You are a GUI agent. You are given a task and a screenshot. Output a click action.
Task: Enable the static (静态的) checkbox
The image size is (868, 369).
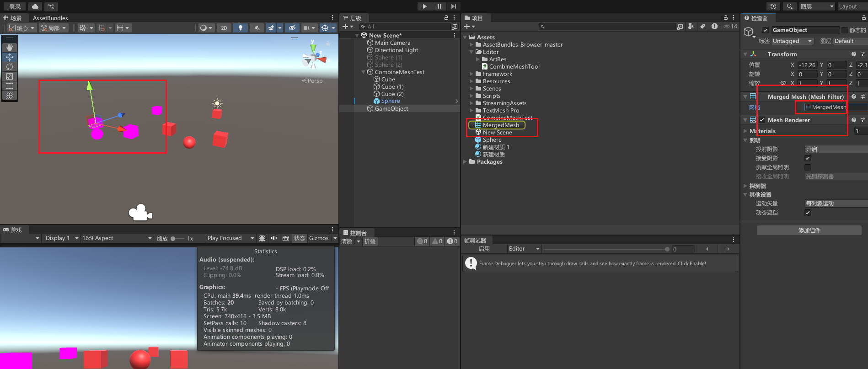(845, 30)
